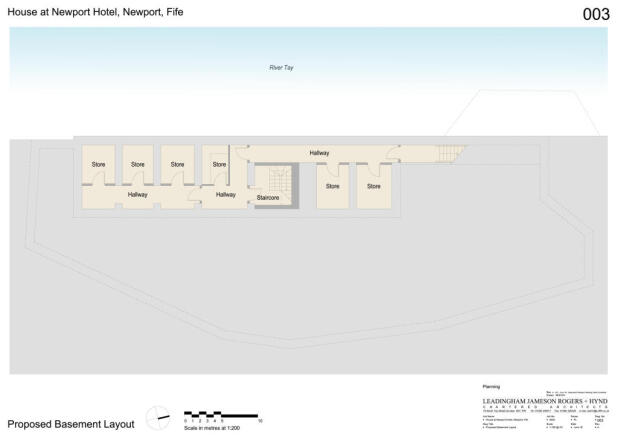Click the Hallway label beside the Staircore
618x437 pixels.
(x=226, y=195)
